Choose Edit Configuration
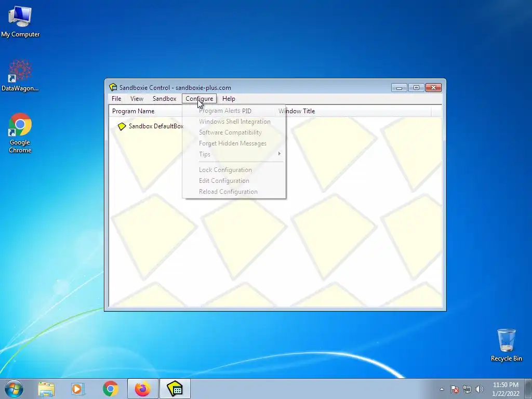This screenshot has height=399, width=532. click(234, 180)
